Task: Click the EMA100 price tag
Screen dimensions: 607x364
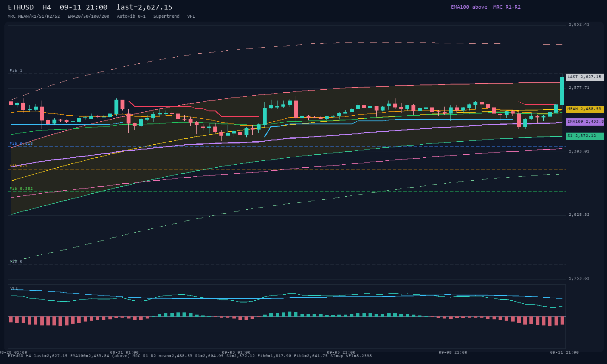Action: pos(585,122)
